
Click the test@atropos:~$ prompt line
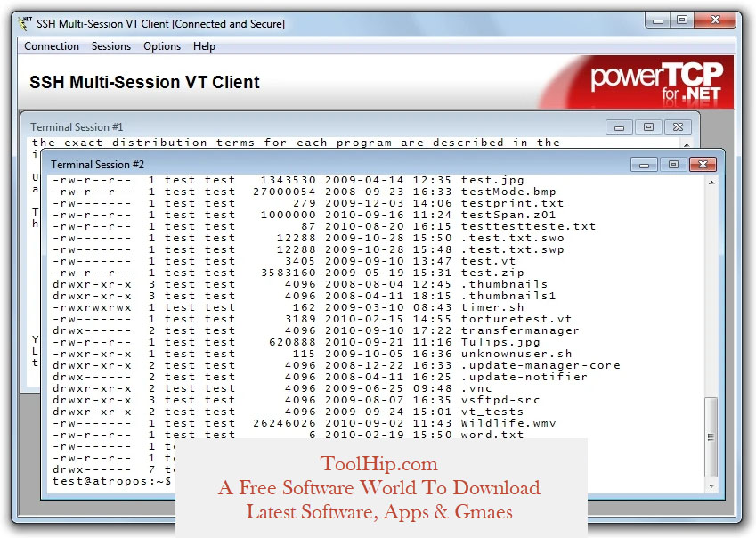click(x=111, y=481)
